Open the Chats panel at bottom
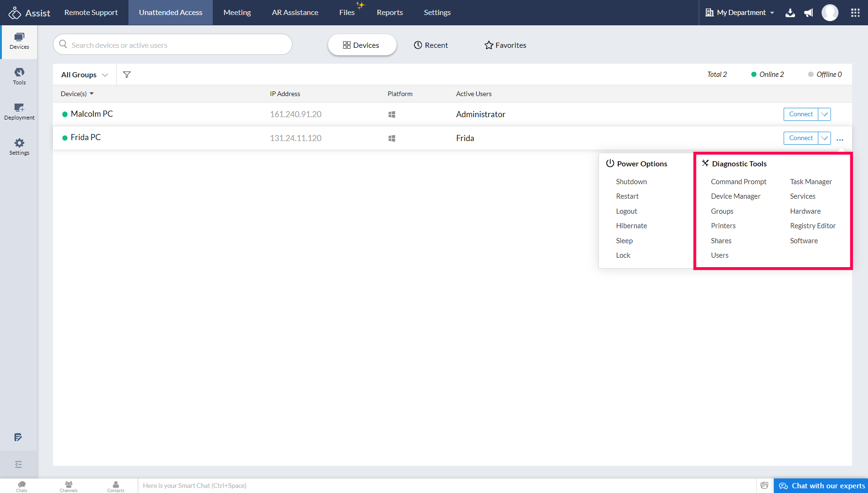Viewport: 868px width, 493px height. (22, 486)
